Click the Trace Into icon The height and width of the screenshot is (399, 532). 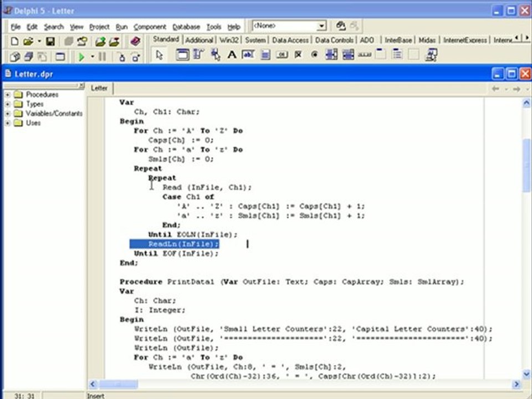click(x=121, y=57)
